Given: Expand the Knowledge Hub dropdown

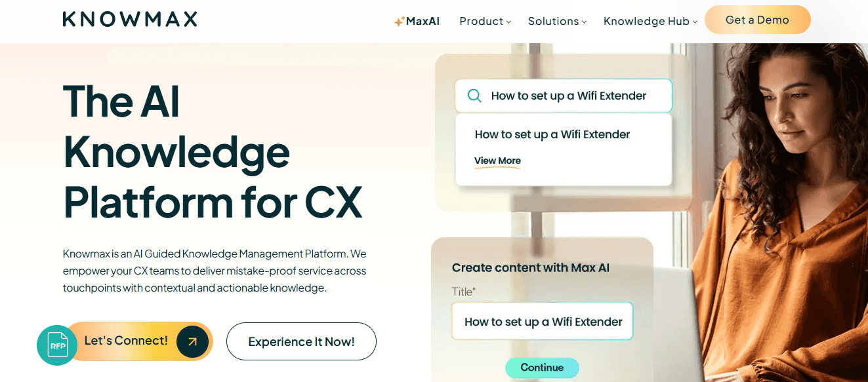Looking at the screenshot, I should coord(695,22).
